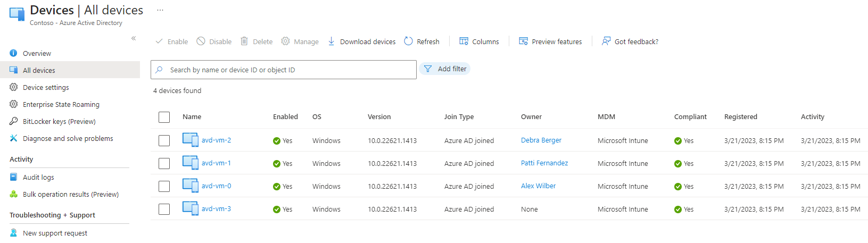Click the Download devices arrow icon
The image size is (868, 243).
(x=332, y=41)
